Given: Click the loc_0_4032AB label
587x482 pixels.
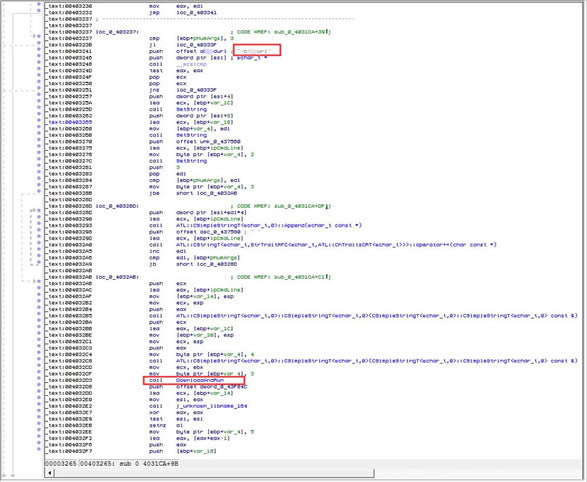Looking at the screenshot, I should tap(117, 277).
